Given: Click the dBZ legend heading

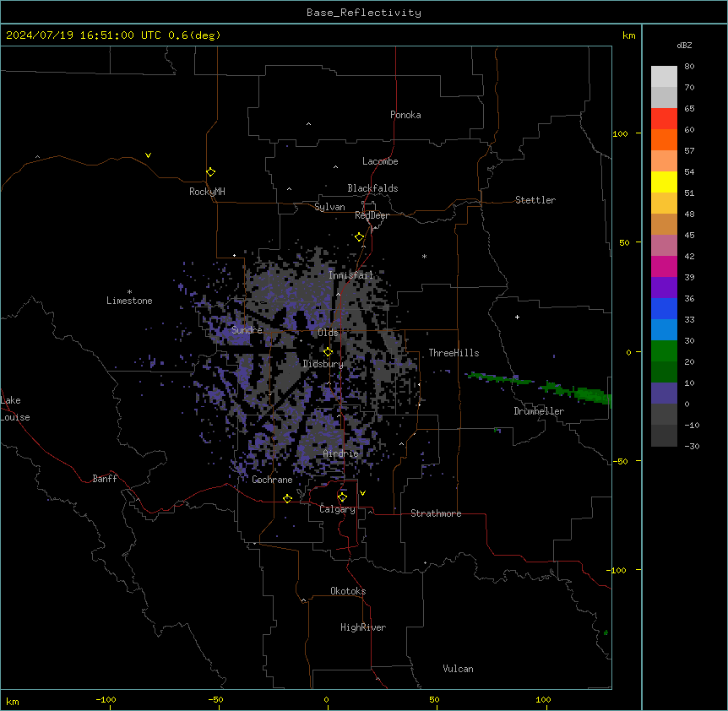Looking at the screenshot, I should 684,46.
